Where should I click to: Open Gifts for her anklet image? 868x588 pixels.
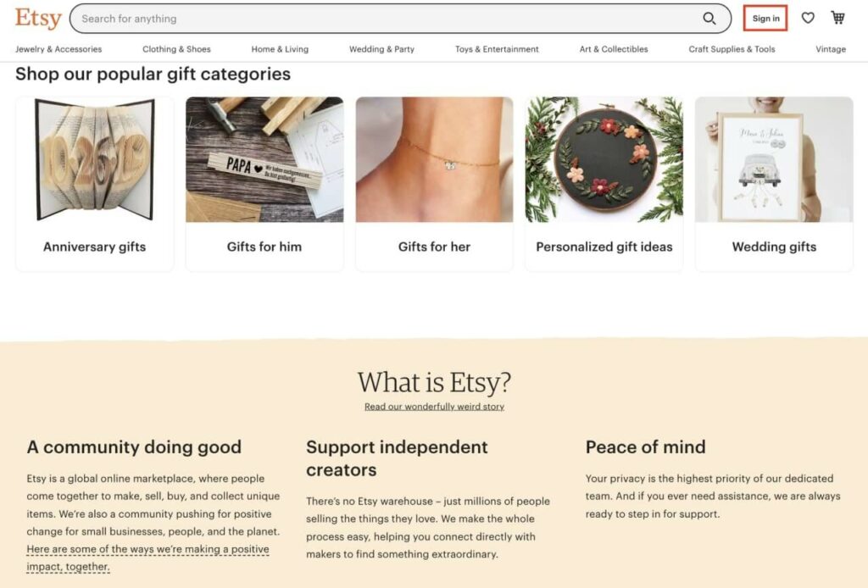tap(435, 160)
